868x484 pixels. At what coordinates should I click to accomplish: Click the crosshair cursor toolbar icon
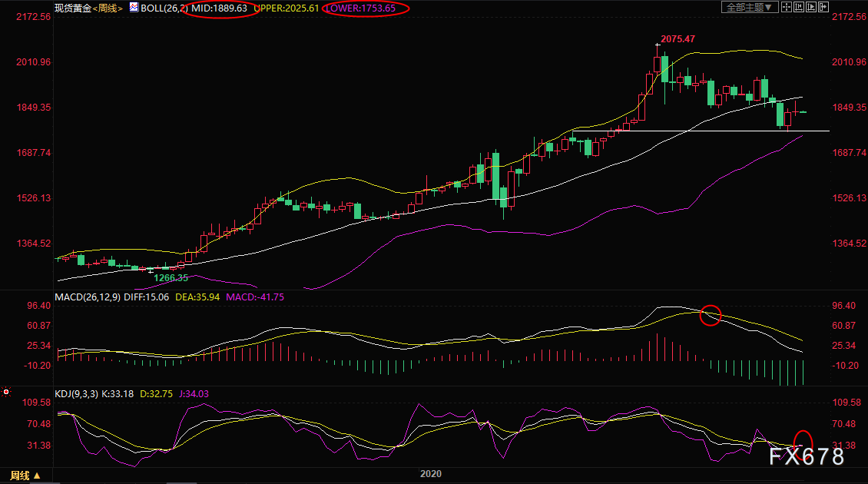[786, 7]
